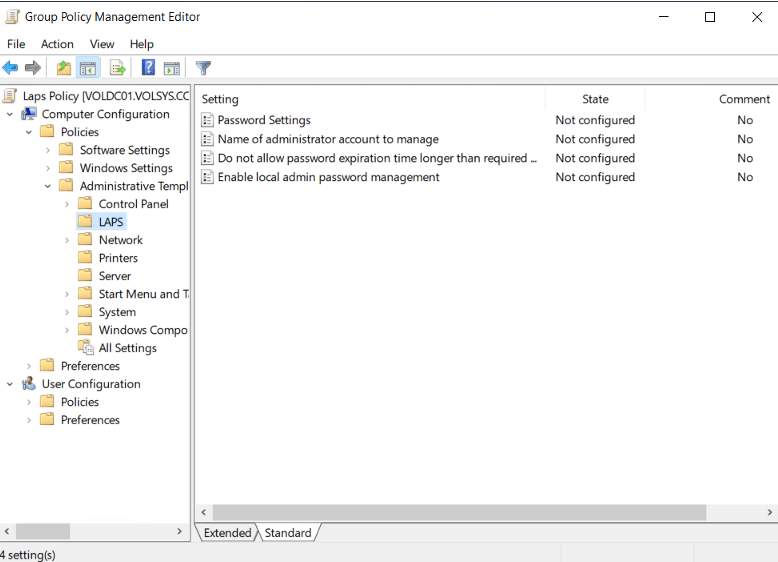The height and width of the screenshot is (562, 778).
Task: Expand the Preferences node under User Configuration
Action: tap(29, 420)
